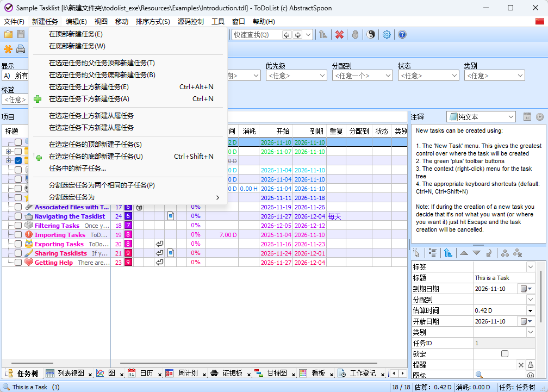Viewport: 548px width, 392px height.
Task: Open the 文件(F) menu
Action: (x=14, y=21)
